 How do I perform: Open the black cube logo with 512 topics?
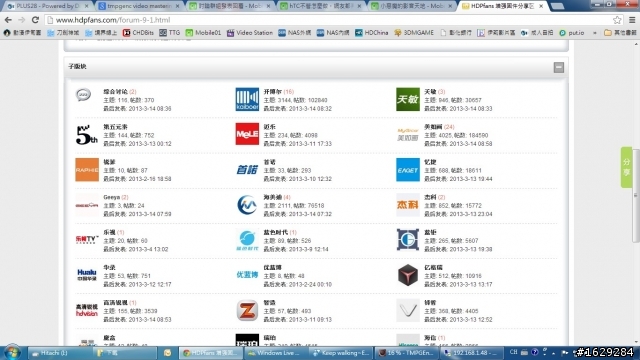point(408,275)
